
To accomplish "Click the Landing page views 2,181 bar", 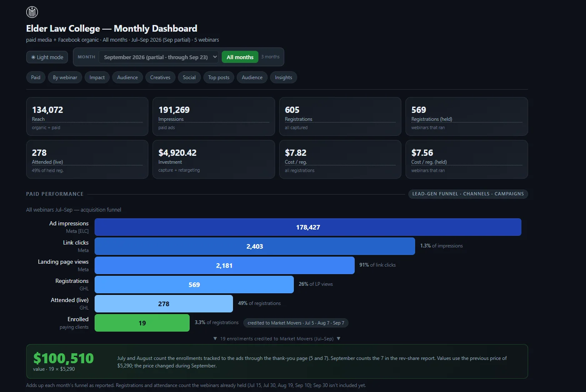I will (225, 265).
